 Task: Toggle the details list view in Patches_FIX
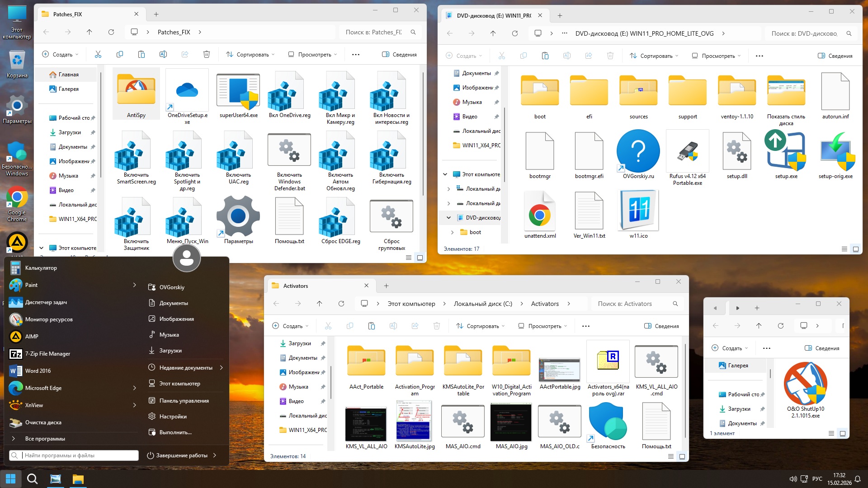click(408, 258)
